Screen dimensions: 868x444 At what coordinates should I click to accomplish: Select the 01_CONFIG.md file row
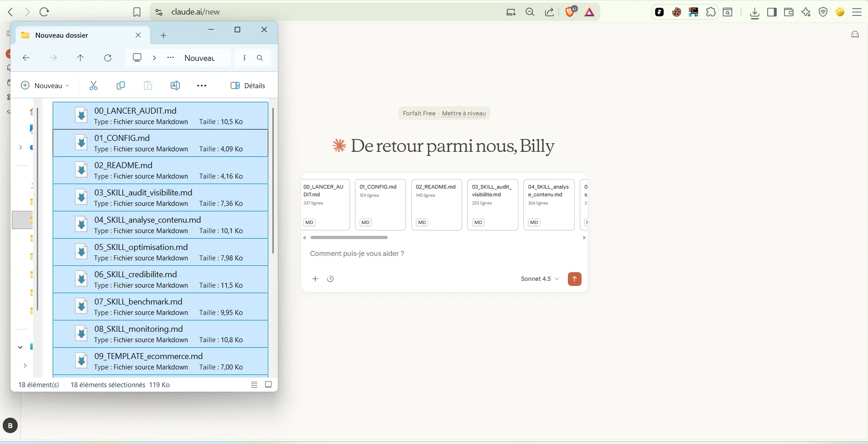(x=160, y=143)
